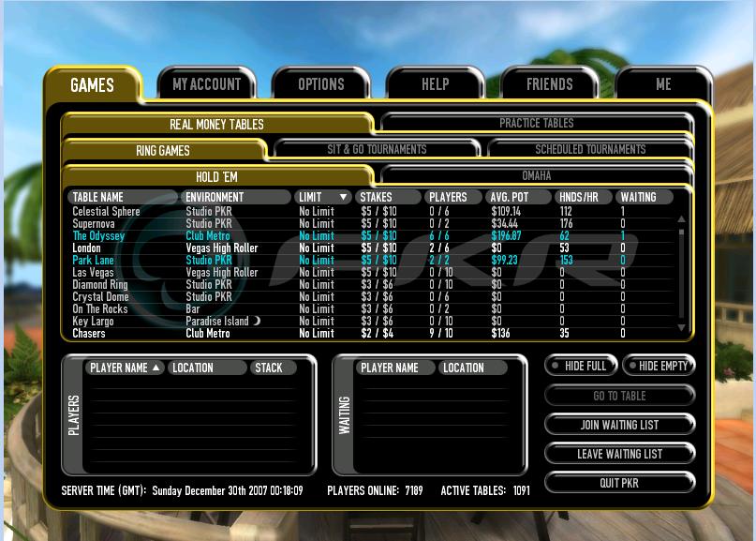Viewport: 756px width, 541px height.
Task: Click the $2 / $4 stakes cell
Action: coord(377,334)
